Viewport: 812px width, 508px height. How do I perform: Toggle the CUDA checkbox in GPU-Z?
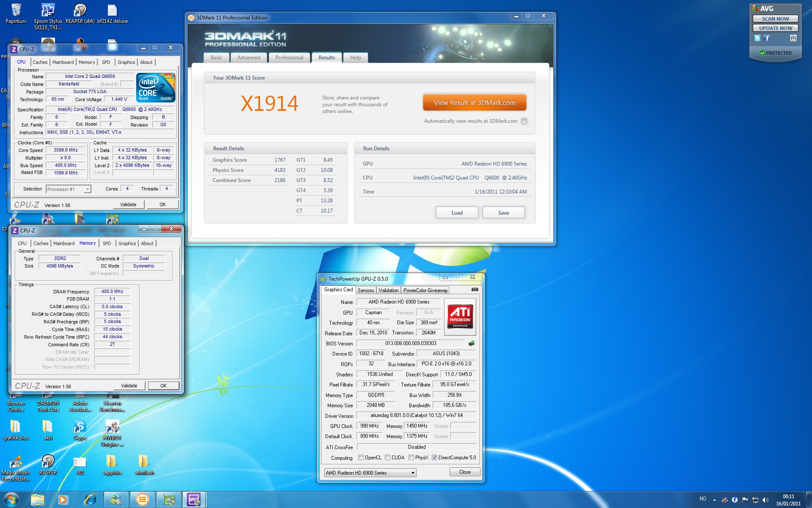point(387,458)
